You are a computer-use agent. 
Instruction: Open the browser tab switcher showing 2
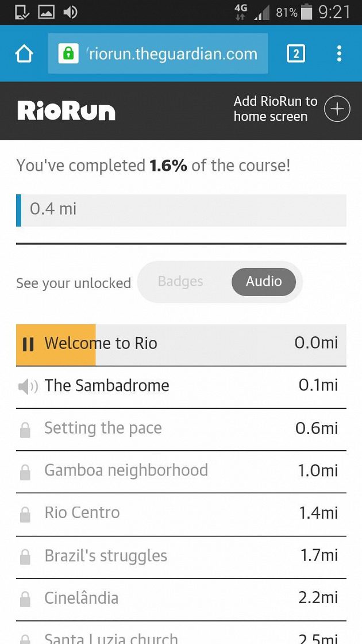pos(296,54)
